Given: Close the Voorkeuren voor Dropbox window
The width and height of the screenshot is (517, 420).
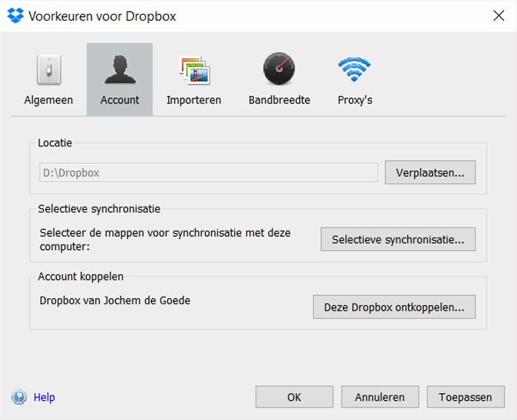Looking at the screenshot, I should [499, 15].
